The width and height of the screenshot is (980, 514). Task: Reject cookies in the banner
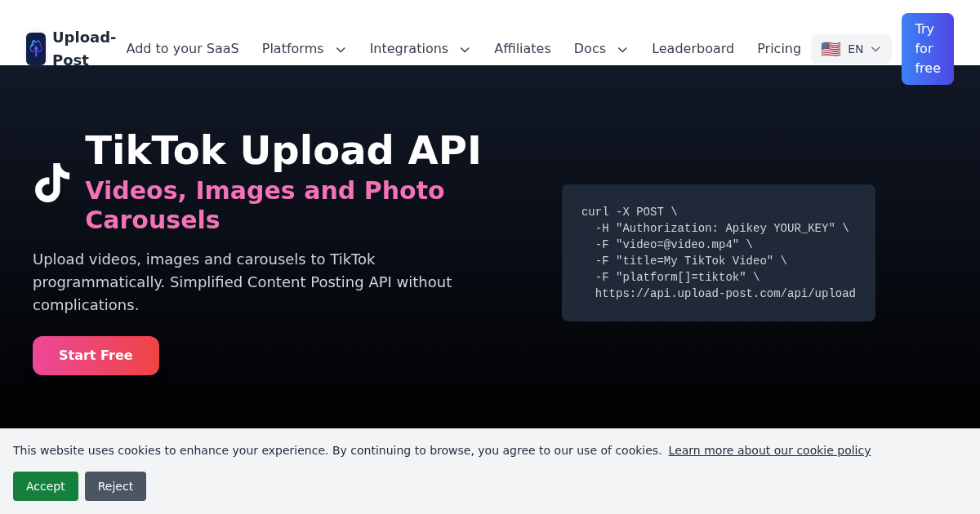[x=115, y=486]
